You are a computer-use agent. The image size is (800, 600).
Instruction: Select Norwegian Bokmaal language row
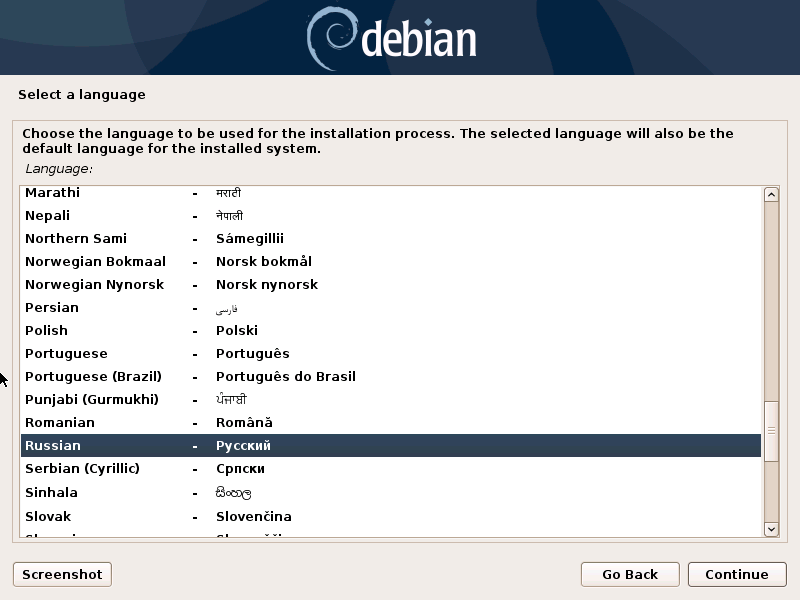click(391, 262)
